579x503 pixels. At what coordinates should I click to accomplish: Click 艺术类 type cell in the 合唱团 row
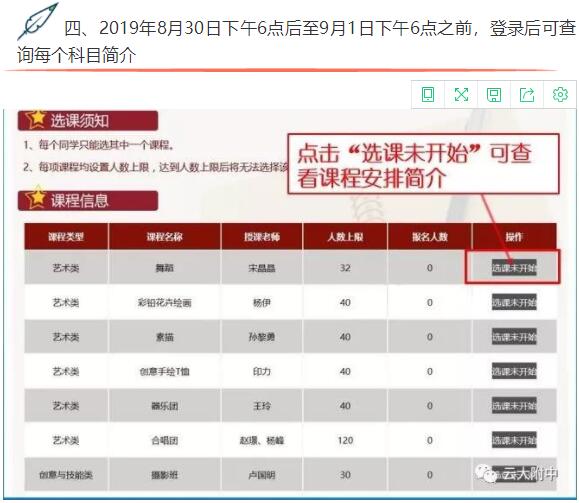tap(66, 440)
